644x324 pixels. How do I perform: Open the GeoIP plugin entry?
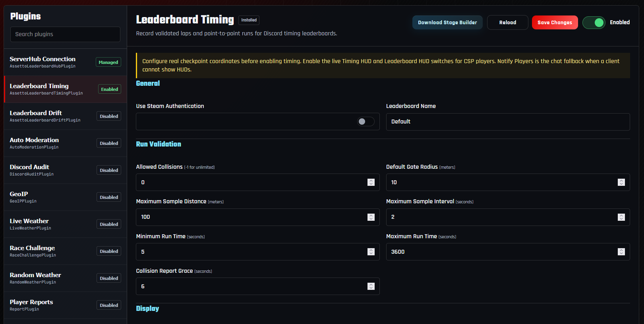(65, 197)
